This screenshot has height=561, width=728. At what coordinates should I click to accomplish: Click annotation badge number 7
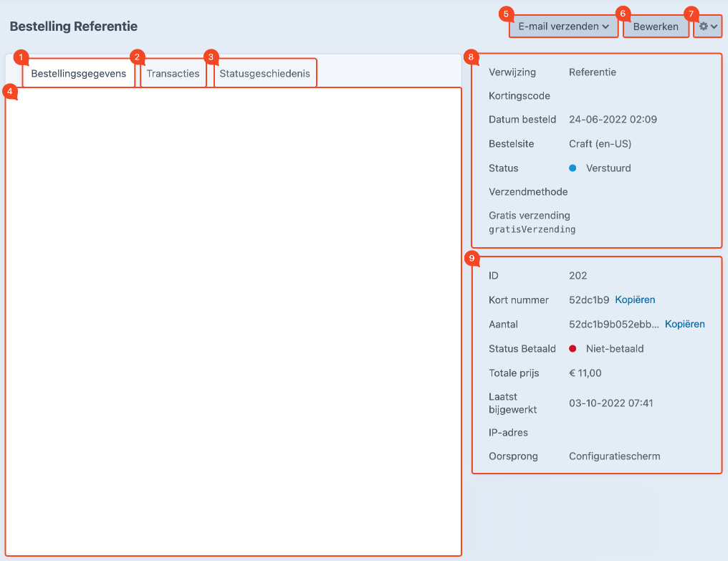tap(691, 14)
